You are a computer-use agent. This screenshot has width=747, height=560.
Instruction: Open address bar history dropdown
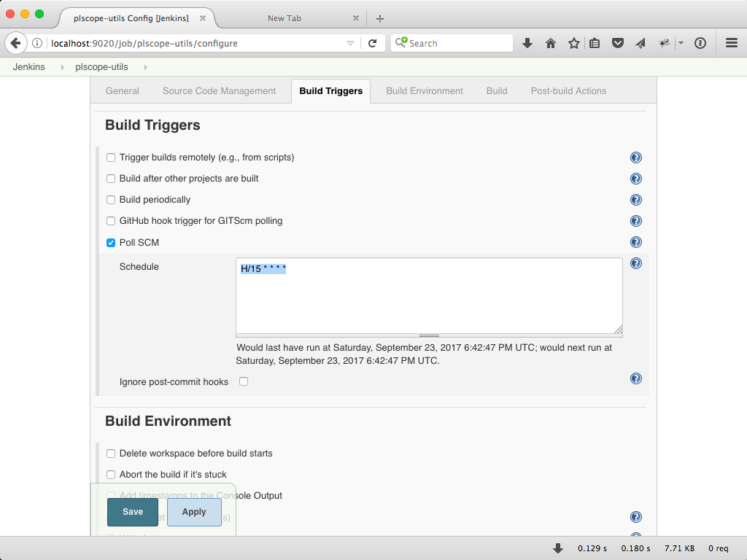pos(350,43)
